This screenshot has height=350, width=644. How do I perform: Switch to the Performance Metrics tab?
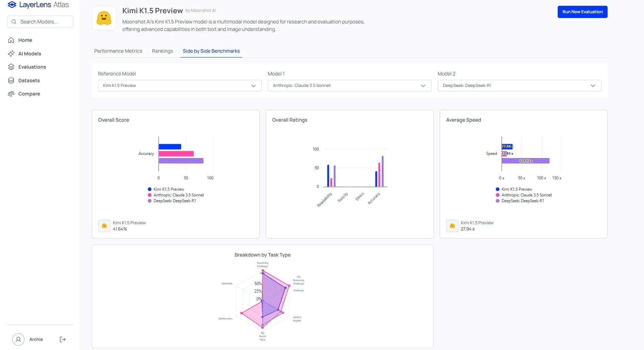[x=118, y=51]
